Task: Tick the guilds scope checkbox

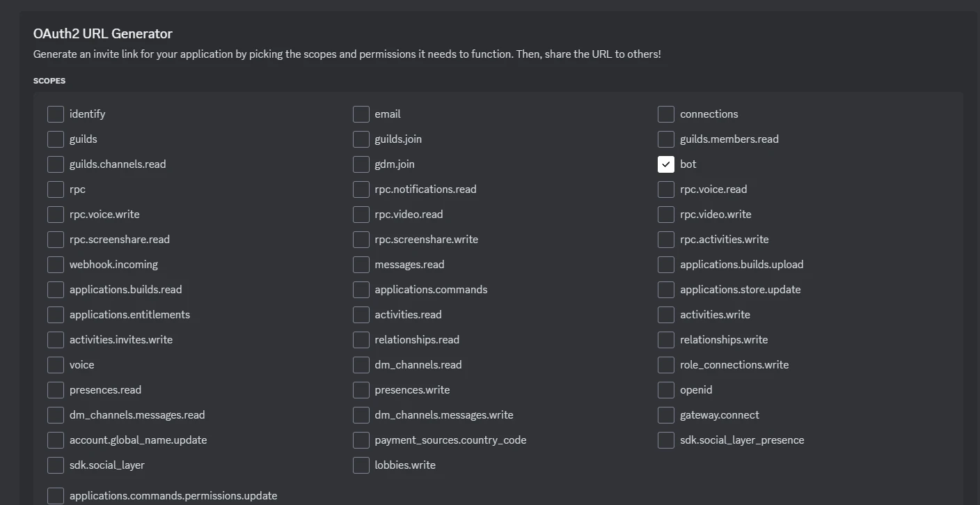Action: 56,139
